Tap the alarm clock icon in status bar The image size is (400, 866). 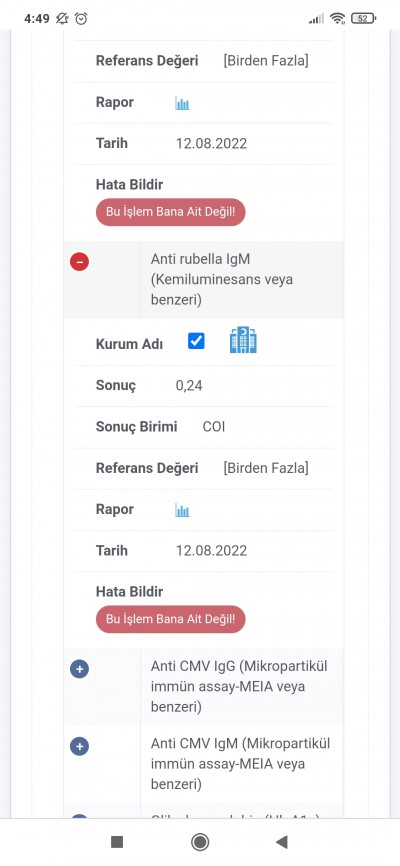click(81, 19)
